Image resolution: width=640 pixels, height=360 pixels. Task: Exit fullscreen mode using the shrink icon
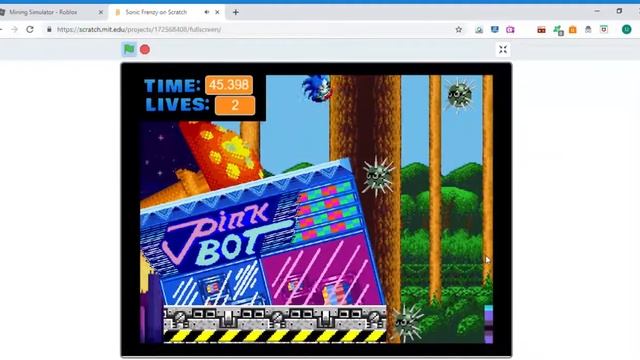click(x=503, y=49)
